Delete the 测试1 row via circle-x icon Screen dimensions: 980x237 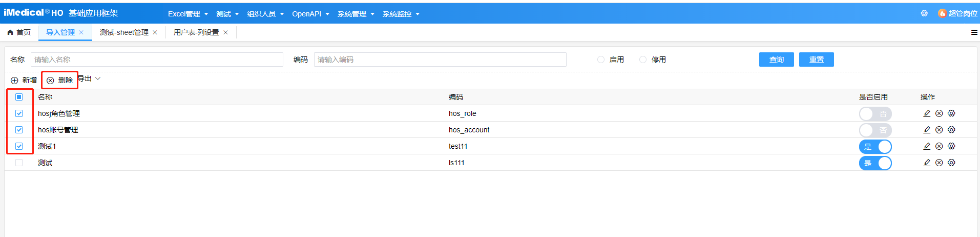tap(939, 146)
